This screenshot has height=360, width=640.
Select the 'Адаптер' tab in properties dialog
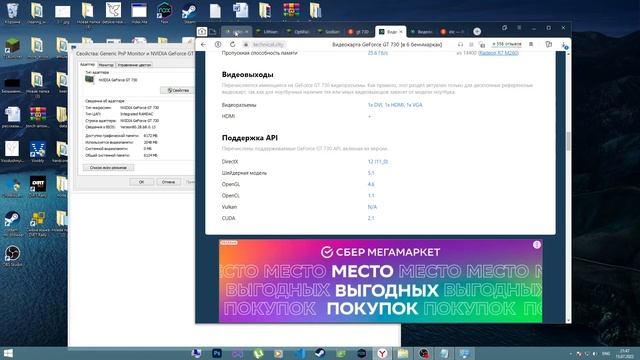pos(87,64)
